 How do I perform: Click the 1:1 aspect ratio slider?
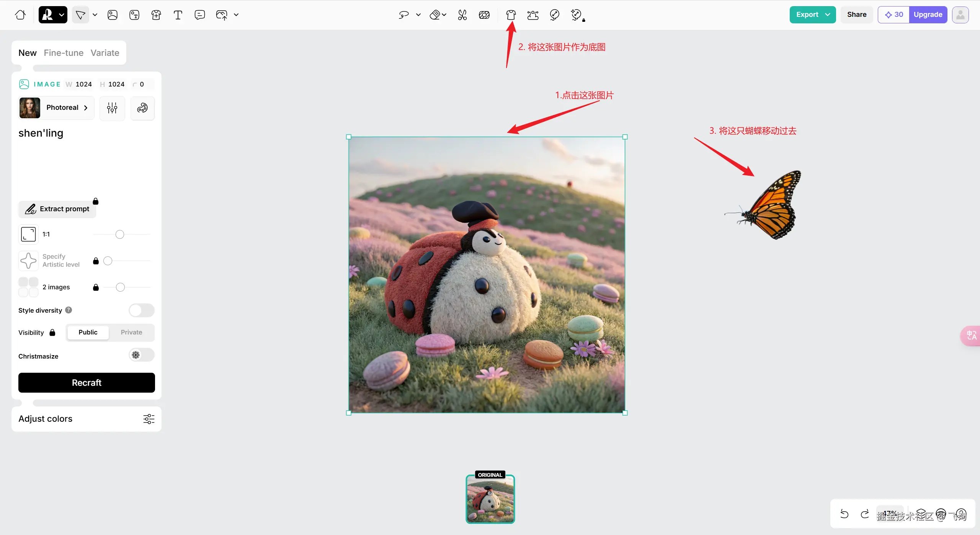(x=120, y=234)
